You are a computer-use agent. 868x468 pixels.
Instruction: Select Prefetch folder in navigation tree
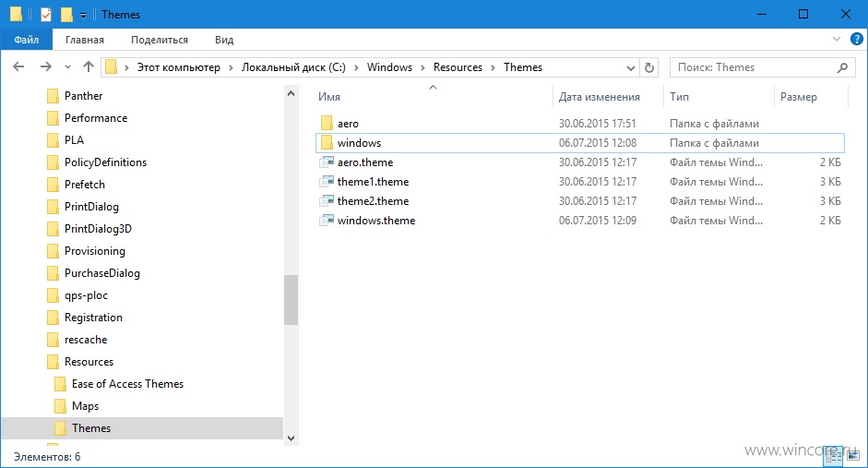click(84, 185)
